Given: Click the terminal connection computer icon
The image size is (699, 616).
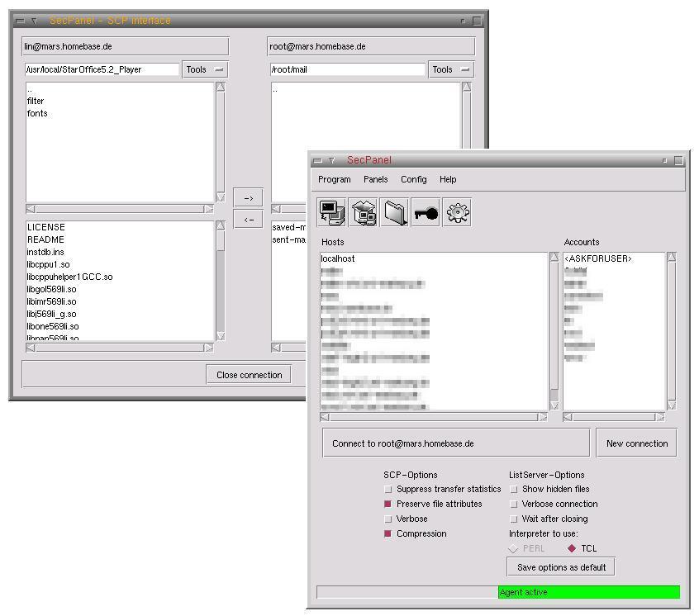Looking at the screenshot, I should [332, 213].
